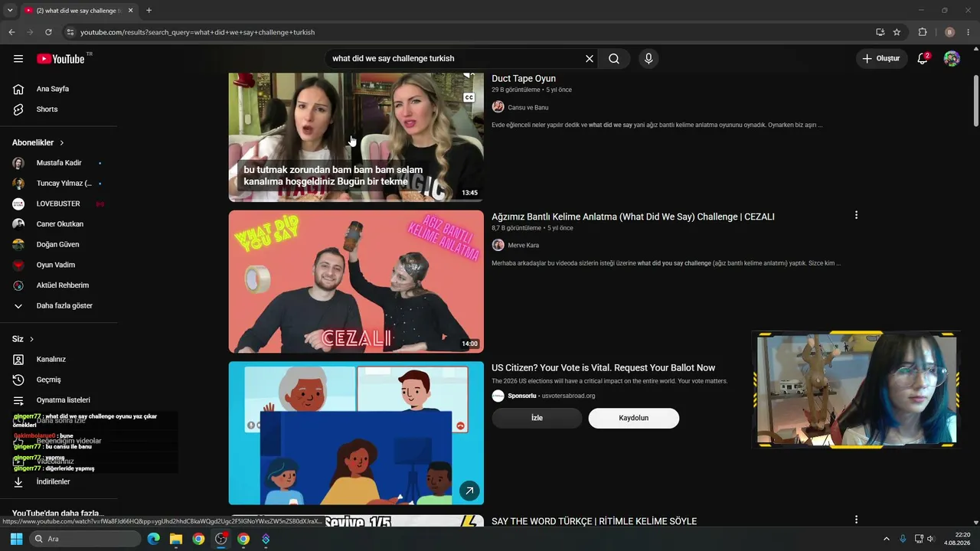This screenshot has width=980, height=551.
Task: Play the Duct Tape Oyun video thumbnail
Action: click(356, 137)
